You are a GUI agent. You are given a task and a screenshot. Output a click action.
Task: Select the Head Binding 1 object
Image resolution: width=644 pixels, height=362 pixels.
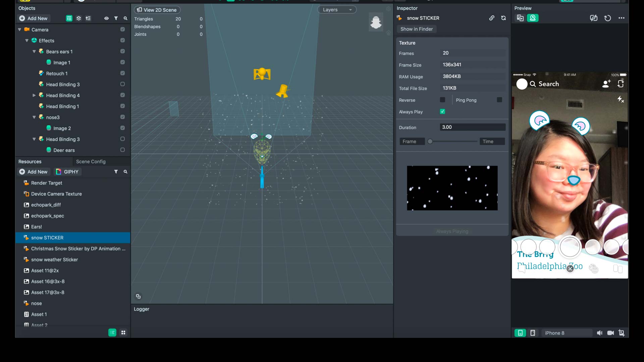pos(62,106)
